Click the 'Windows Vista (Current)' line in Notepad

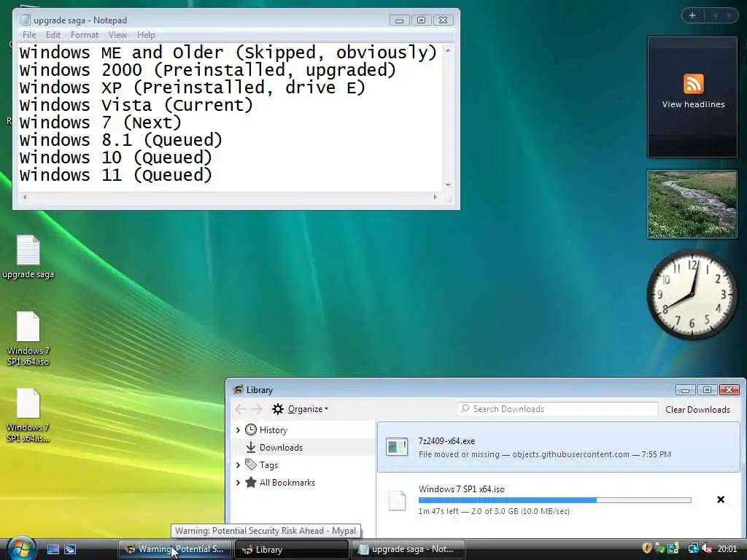(136, 105)
